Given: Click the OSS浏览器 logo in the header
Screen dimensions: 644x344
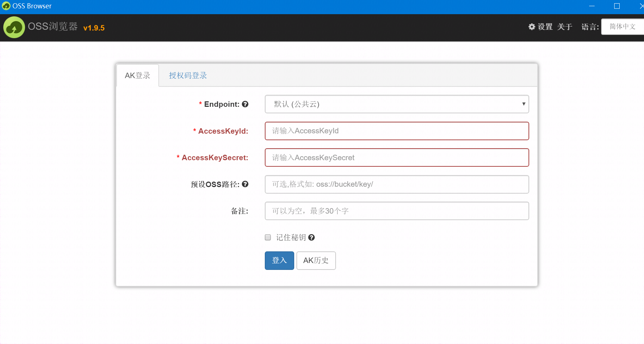Looking at the screenshot, I should (14, 27).
